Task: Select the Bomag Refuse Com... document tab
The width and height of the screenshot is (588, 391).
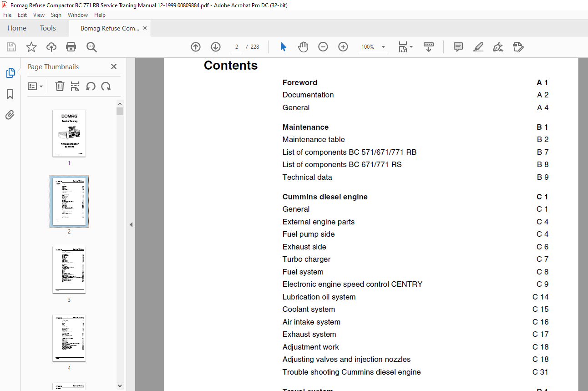Action: [110, 28]
